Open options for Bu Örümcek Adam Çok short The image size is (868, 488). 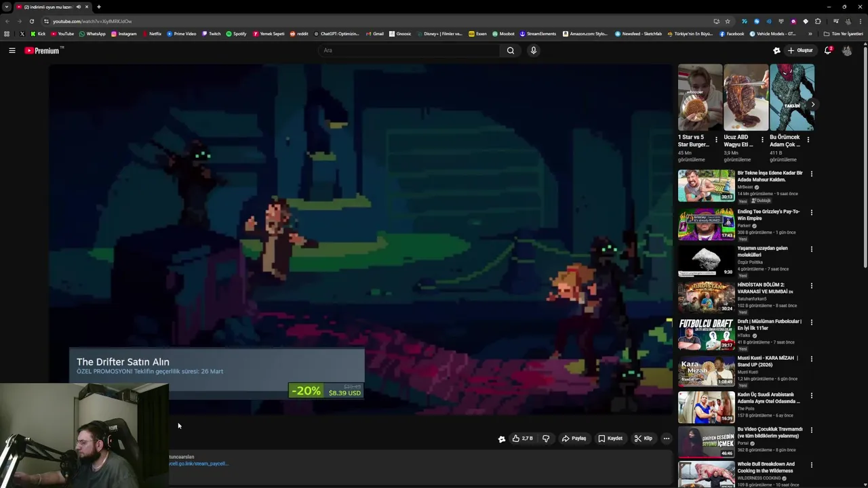click(808, 140)
